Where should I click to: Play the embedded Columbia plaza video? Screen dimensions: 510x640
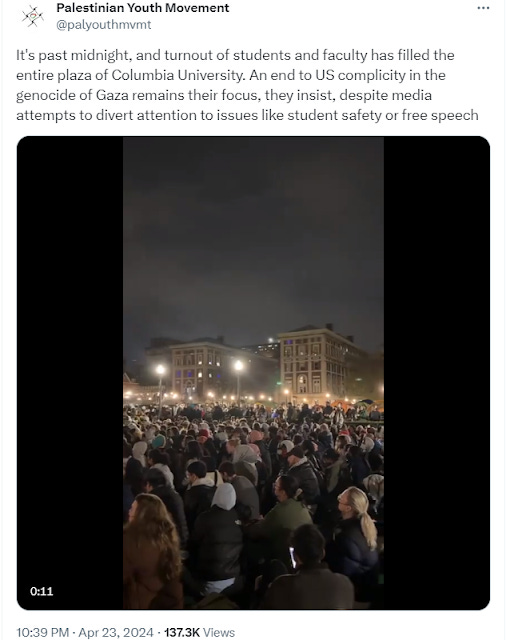[253, 373]
